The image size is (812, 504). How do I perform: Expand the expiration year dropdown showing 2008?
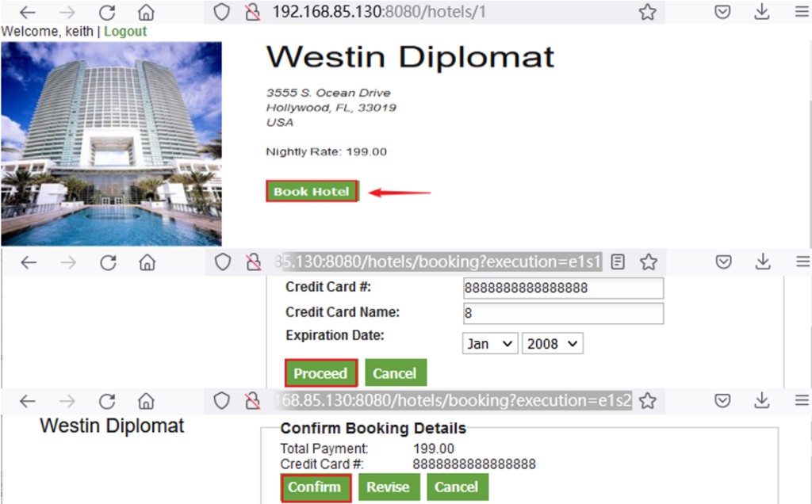pos(552,344)
